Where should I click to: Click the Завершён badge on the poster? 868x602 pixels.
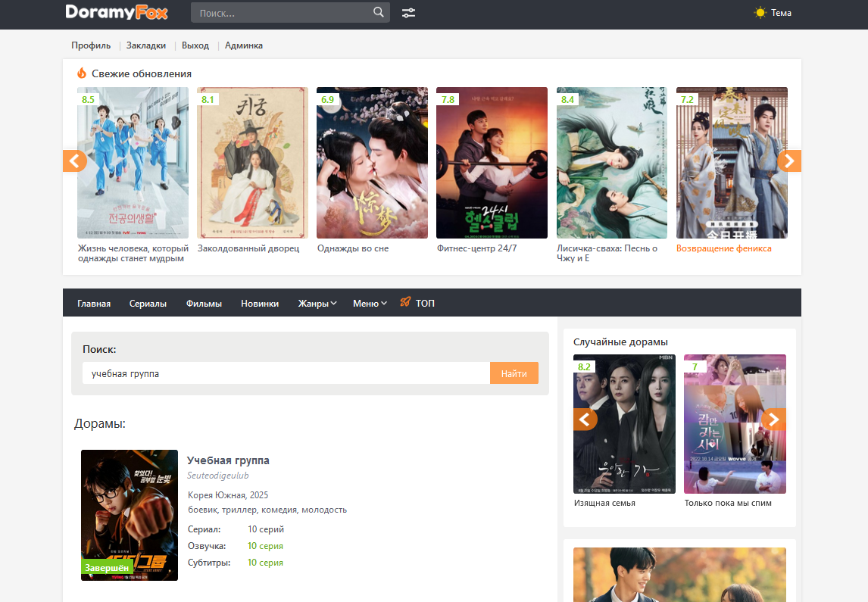[107, 568]
